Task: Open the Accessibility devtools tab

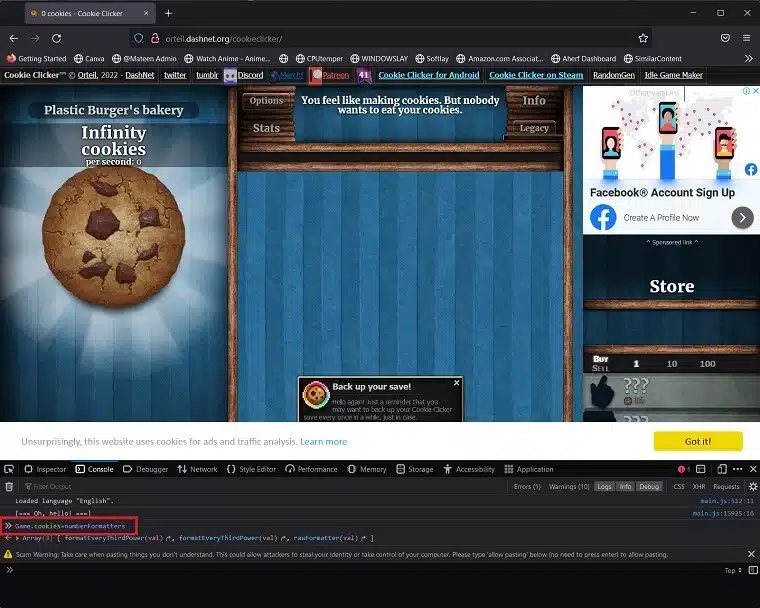Action: pyautogui.click(x=469, y=469)
